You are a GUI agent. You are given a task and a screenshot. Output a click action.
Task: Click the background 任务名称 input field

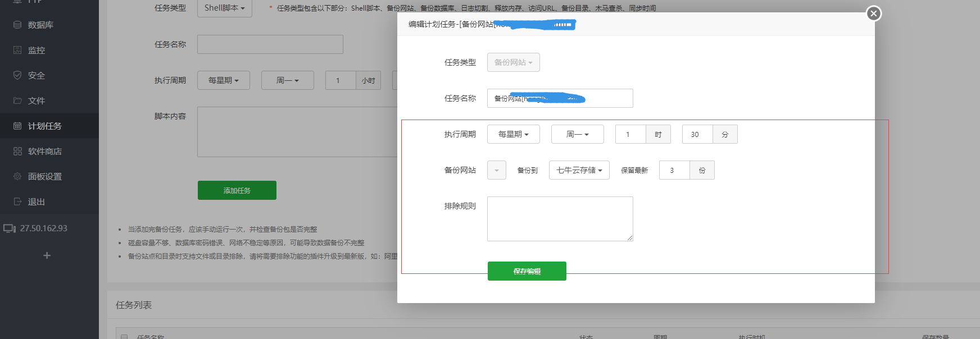(x=270, y=44)
